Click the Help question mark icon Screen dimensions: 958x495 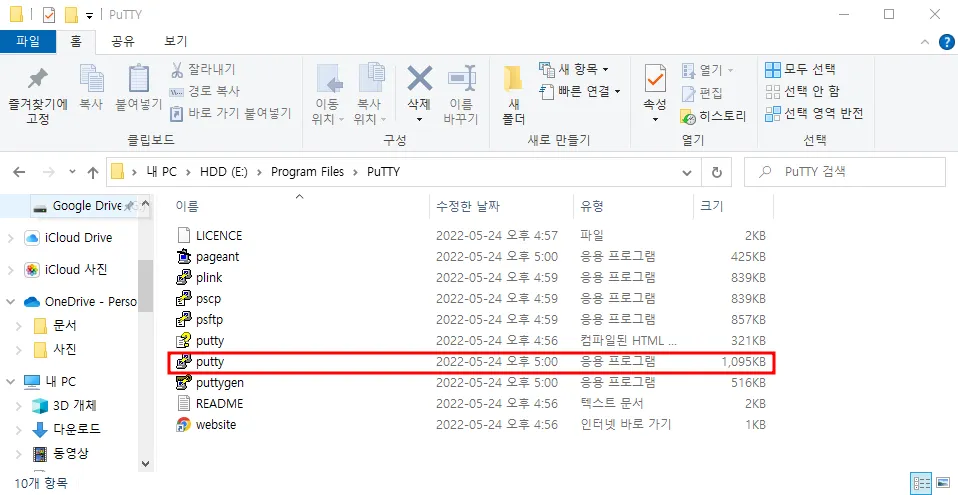pos(945,41)
